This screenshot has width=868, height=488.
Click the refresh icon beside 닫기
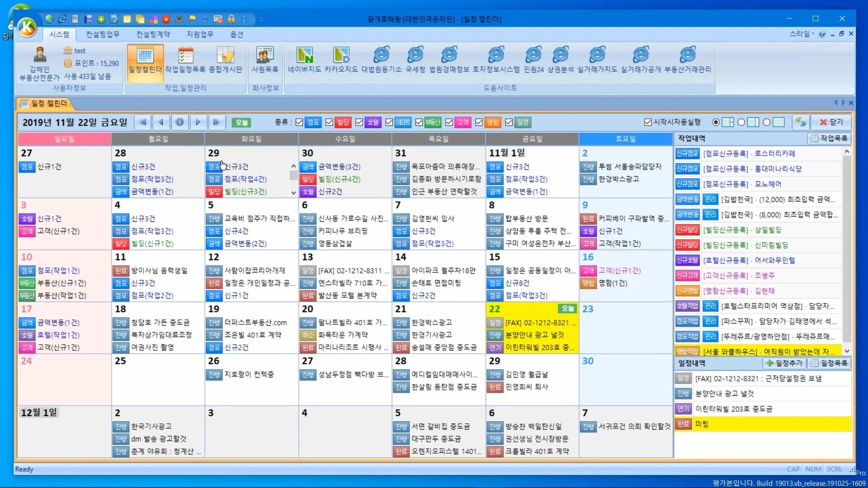click(x=801, y=122)
